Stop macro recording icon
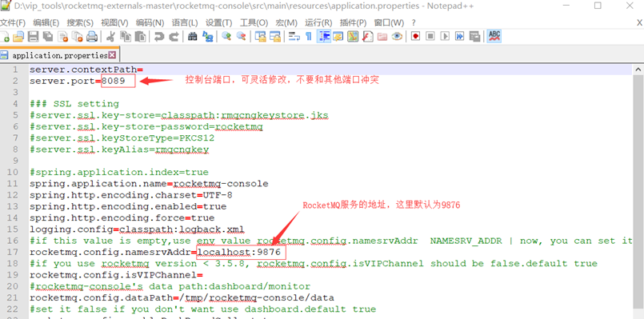This screenshot has height=319, width=644. click(x=430, y=37)
